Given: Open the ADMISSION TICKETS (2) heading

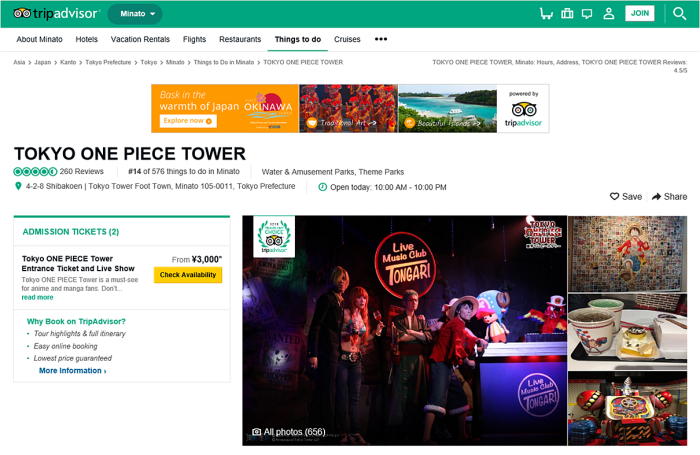Looking at the screenshot, I should point(71,232).
